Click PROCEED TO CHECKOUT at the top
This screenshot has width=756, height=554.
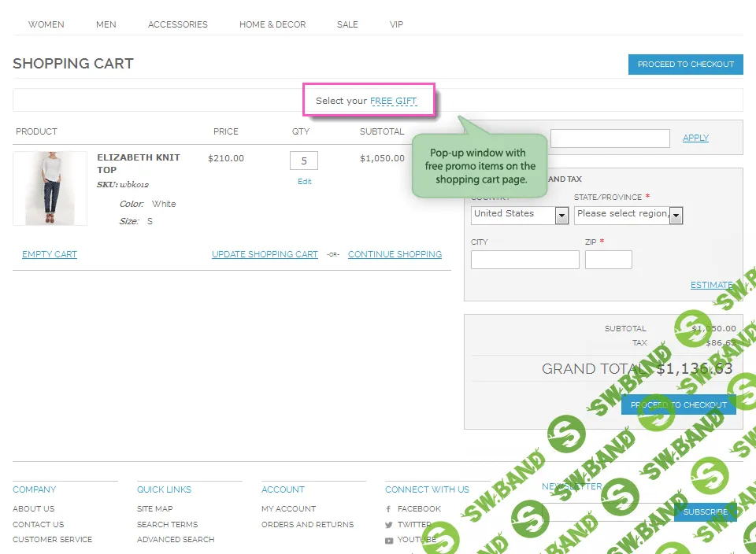click(685, 65)
